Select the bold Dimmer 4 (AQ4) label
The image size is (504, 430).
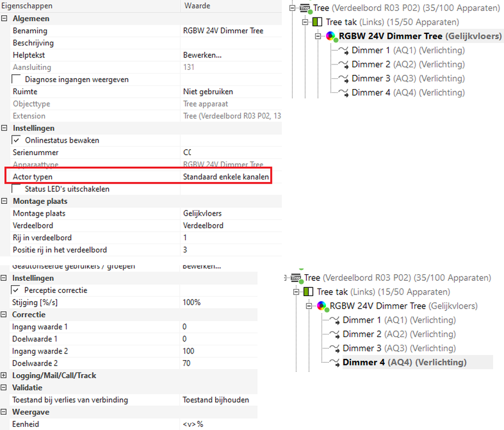(x=405, y=362)
